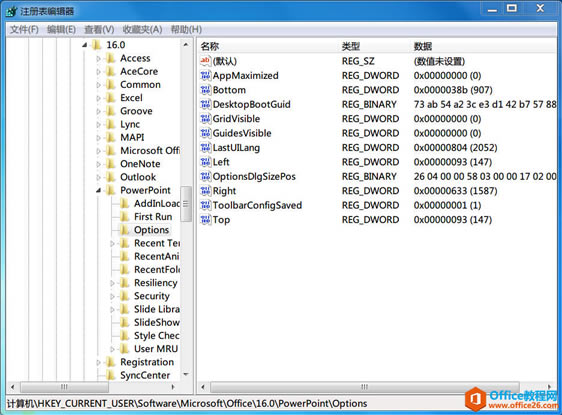The height and width of the screenshot is (415, 562).
Task: Click the Common key folder icon
Action: (x=111, y=85)
